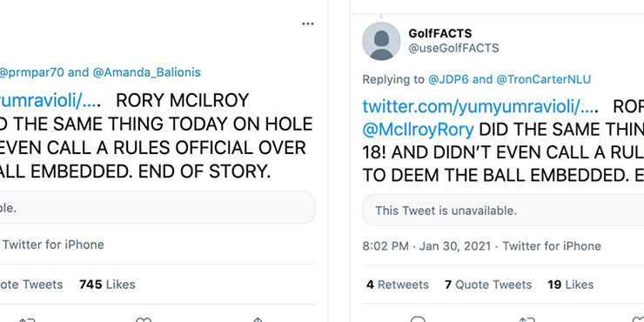Open the @Amanda_Balionis mention link

click(x=146, y=73)
